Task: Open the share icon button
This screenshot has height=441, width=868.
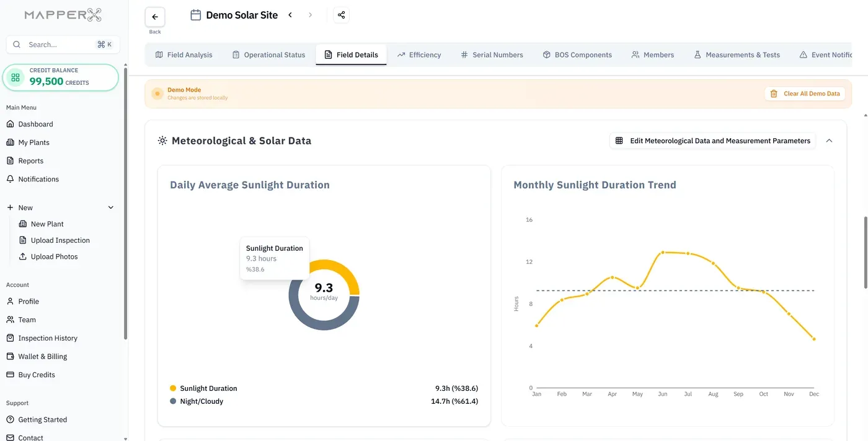Action: pos(342,15)
